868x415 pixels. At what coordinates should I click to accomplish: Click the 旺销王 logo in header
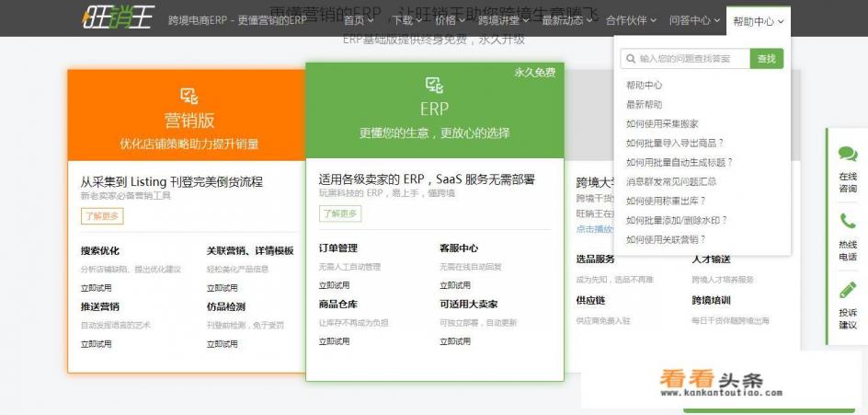point(117,17)
